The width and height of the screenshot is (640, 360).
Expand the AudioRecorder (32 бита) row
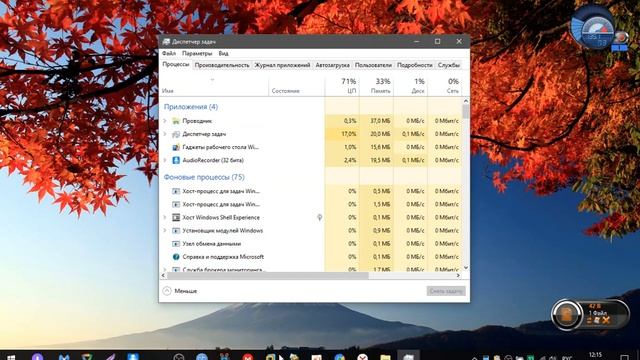click(165, 160)
